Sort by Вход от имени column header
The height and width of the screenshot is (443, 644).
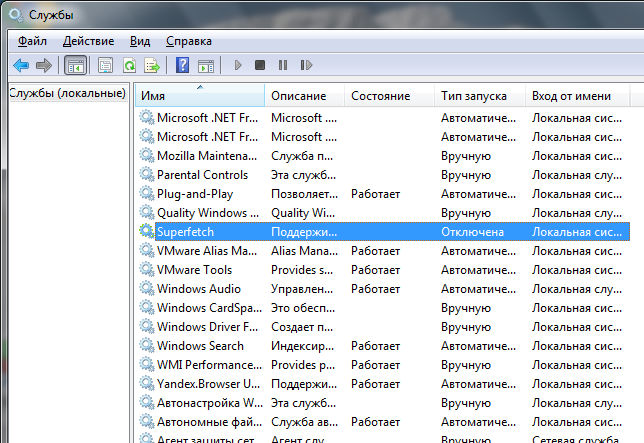pyautogui.click(x=577, y=96)
